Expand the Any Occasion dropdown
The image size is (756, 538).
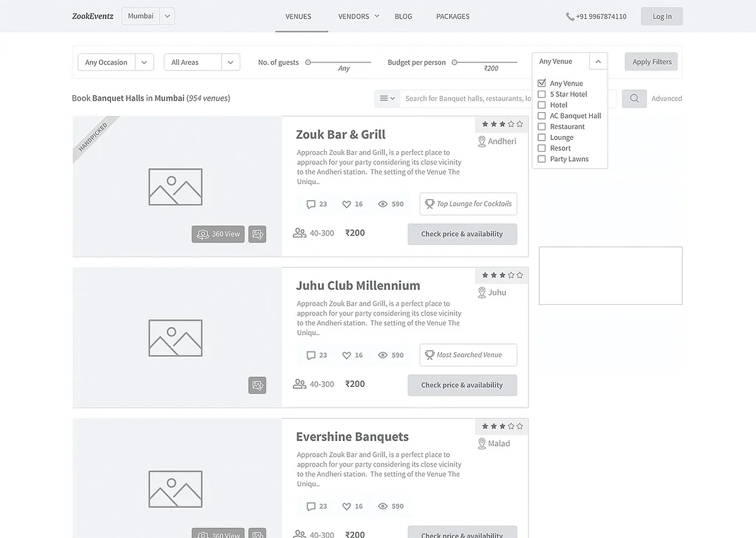116,62
